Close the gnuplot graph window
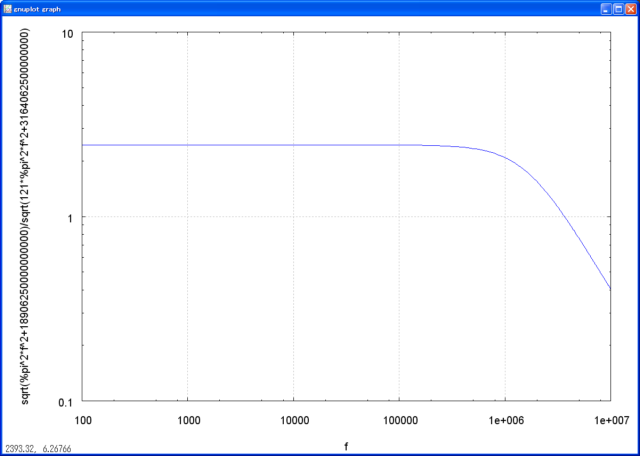Viewport: 640px width, 456px height. (x=630, y=9)
